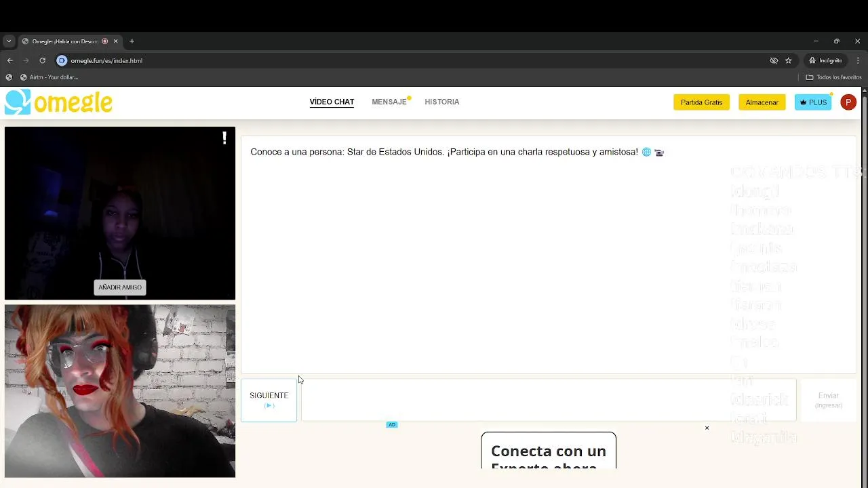
Task: Open a new browser tab
Action: (x=132, y=41)
